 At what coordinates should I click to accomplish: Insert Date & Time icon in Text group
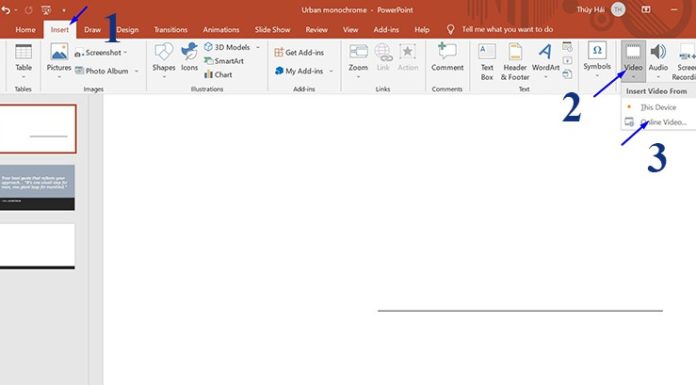[x=567, y=46]
